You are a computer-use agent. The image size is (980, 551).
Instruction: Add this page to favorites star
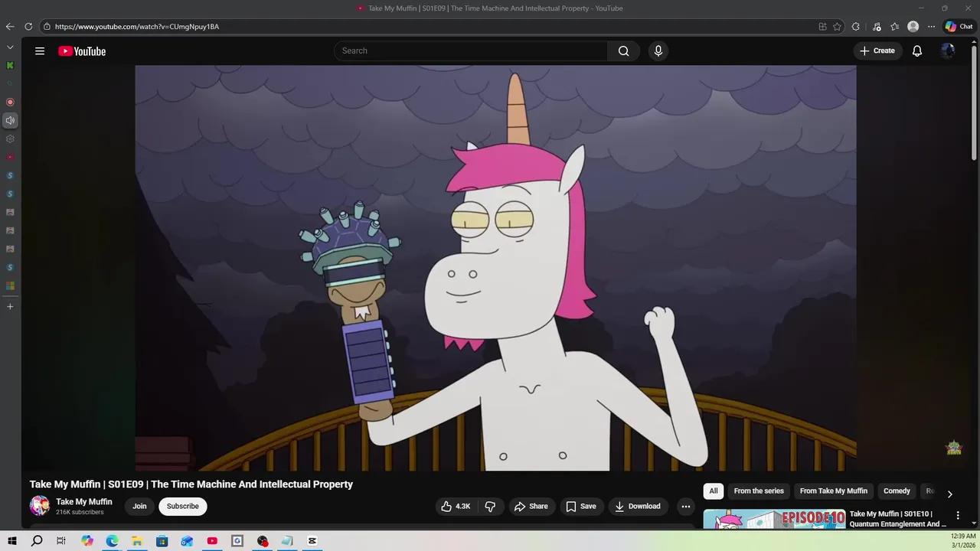(838, 27)
